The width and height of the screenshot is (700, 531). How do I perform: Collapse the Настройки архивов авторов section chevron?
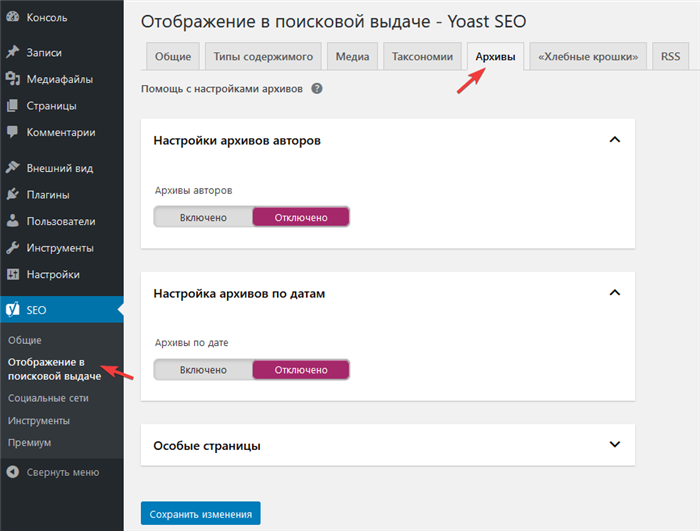(615, 140)
